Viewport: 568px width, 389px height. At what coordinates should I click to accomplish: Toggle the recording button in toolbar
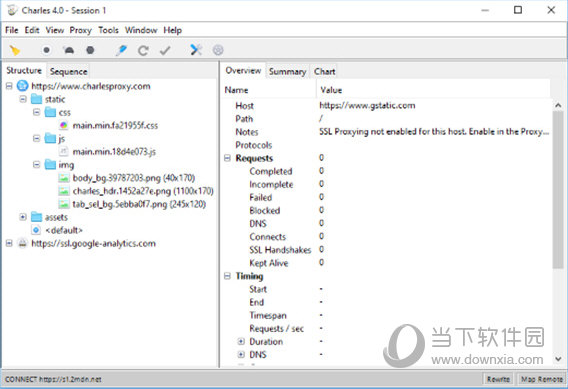(x=46, y=50)
